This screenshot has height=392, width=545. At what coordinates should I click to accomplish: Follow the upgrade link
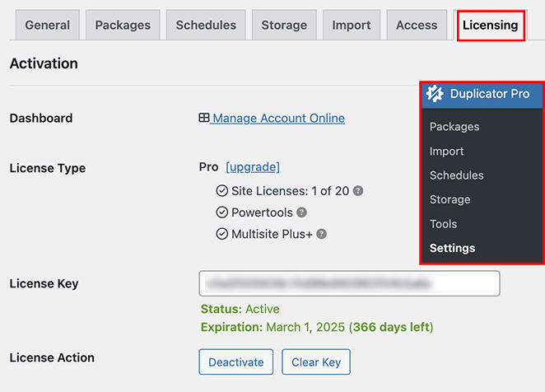click(x=253, y=167)
